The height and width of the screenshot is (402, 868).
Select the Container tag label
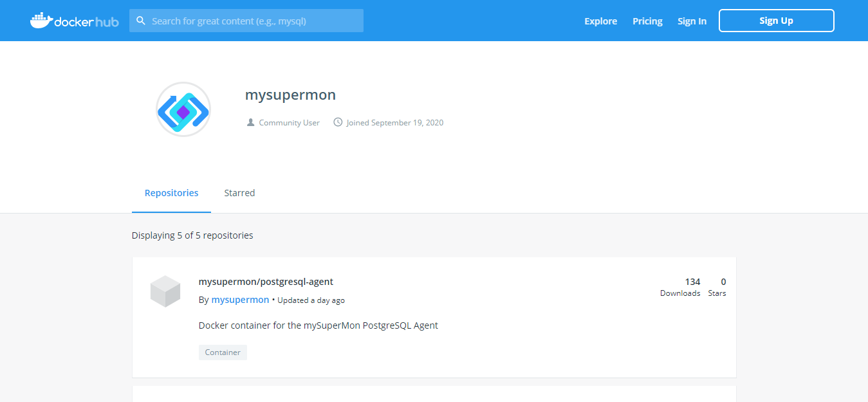[x=223, y=352]
